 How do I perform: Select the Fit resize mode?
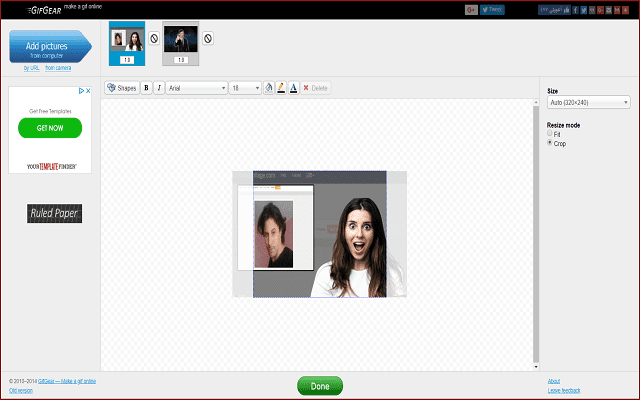pyautogui.click(x=549, y=134)
